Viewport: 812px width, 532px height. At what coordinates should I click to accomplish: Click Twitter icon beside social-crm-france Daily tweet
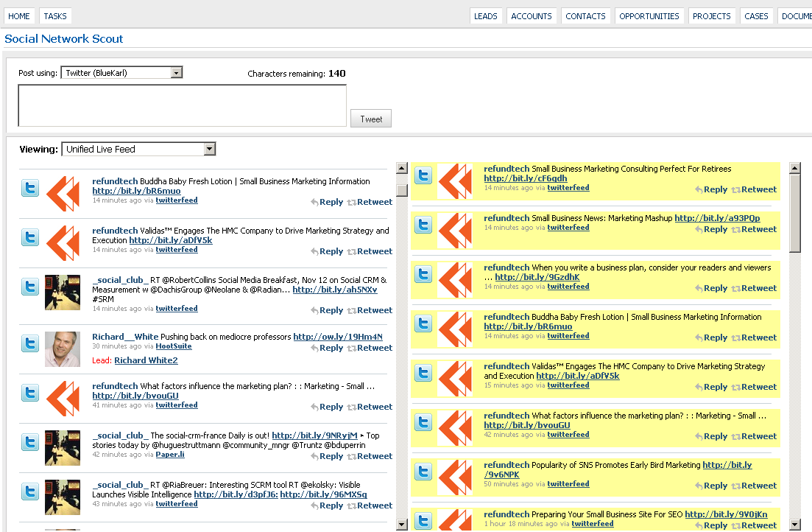(x=30, y=442)
